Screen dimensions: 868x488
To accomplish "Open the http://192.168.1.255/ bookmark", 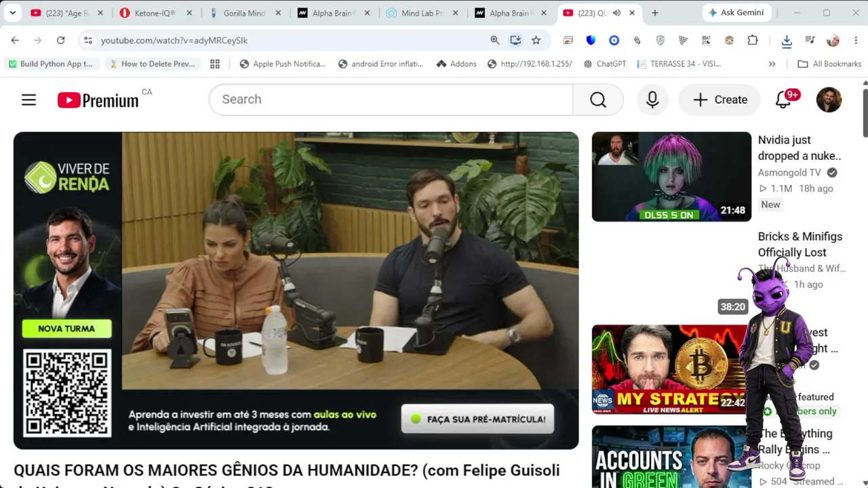I will tap(530, 64).
